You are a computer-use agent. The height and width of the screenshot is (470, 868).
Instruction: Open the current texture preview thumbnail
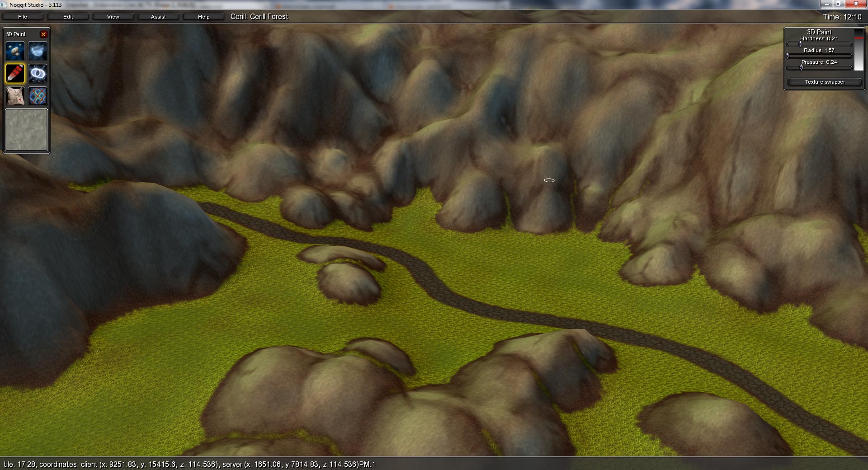26,130
